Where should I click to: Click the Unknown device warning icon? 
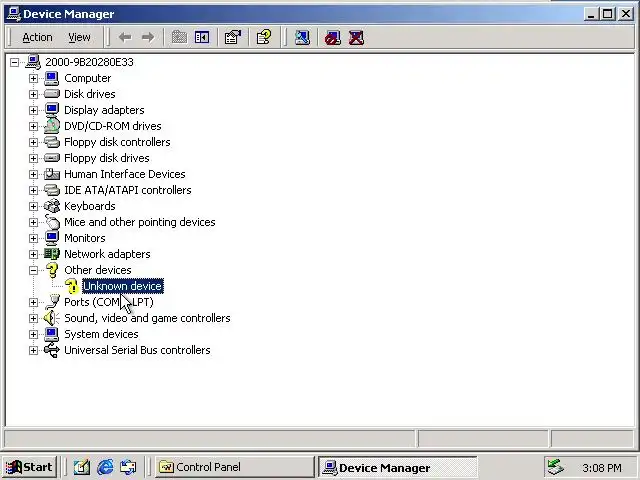point(71,286)
